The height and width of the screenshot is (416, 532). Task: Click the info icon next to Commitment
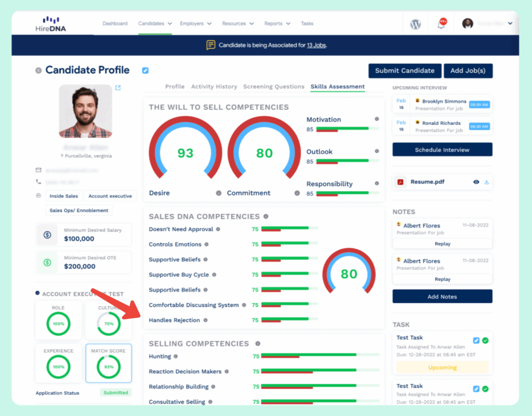pyautogui.click(x=297, y=193)
